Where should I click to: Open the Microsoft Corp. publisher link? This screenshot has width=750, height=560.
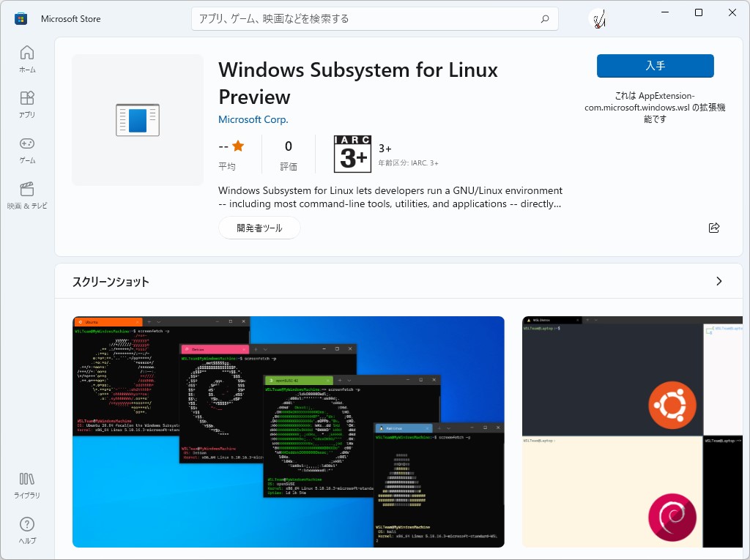253,119
